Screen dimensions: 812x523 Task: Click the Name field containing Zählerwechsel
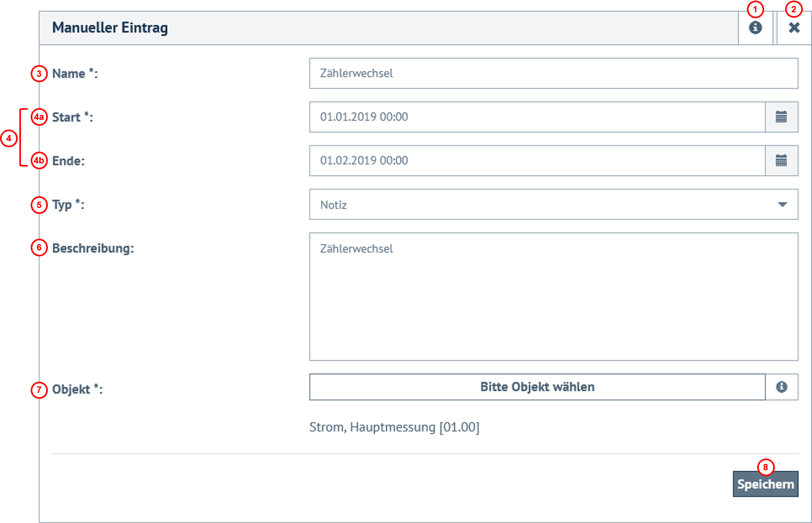[x=553, y=74]
